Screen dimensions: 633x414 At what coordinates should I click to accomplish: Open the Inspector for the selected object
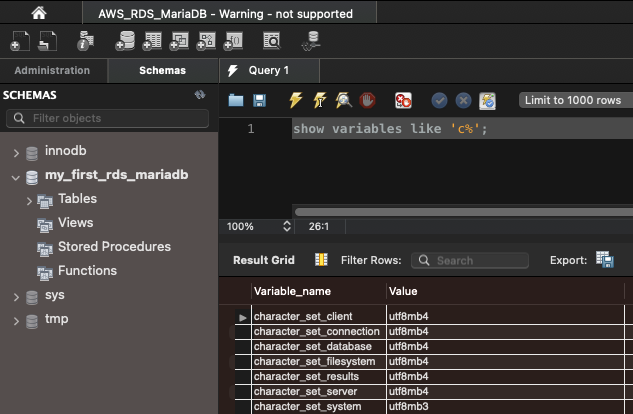[85, 41]
